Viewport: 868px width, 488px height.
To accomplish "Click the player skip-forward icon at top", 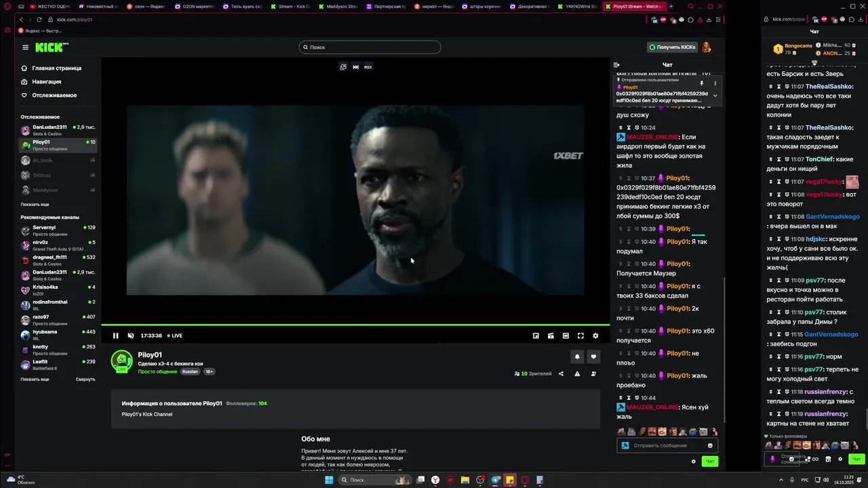I will [x=355, y=67].
